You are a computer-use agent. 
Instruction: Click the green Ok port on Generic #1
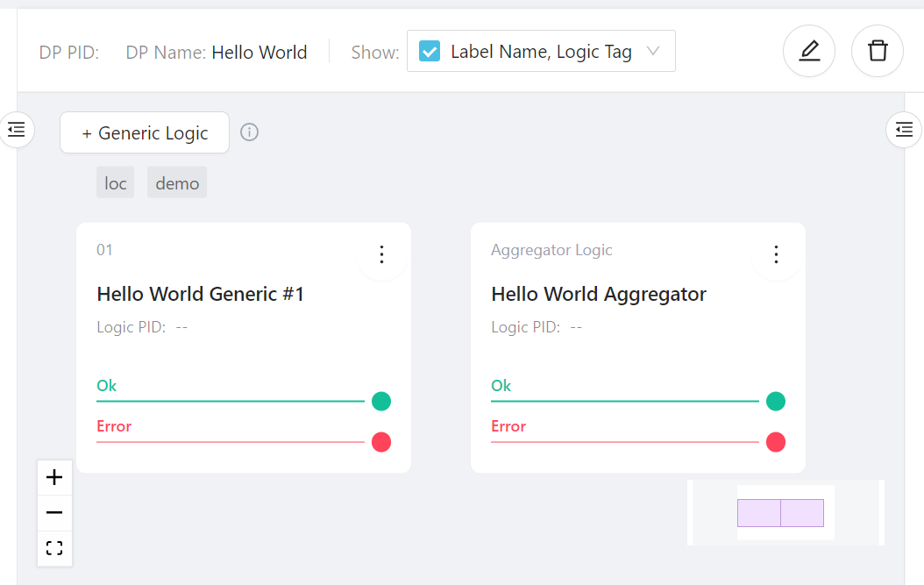point(381,402)
